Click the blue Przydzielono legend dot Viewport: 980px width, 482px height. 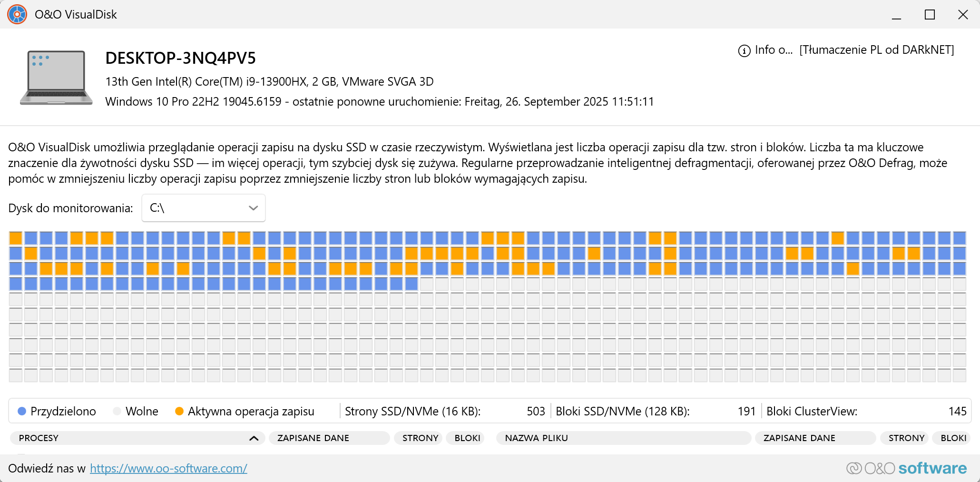coord(21,411)
